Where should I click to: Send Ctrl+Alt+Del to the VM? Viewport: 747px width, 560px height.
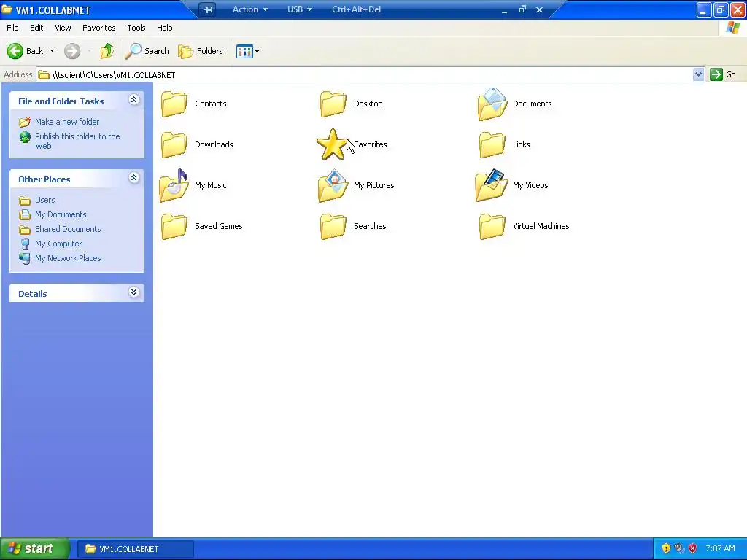[356, 9]
